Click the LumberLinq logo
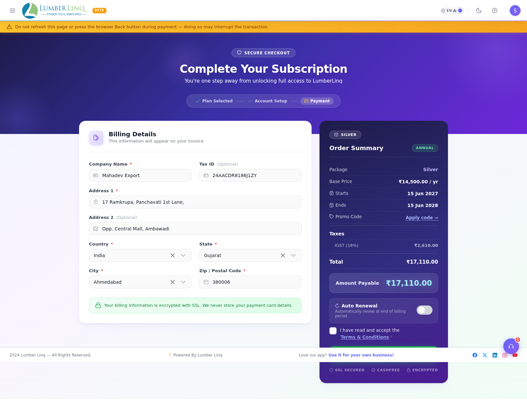The height and width of the screenshot is (420, 527). coord(55,11)
